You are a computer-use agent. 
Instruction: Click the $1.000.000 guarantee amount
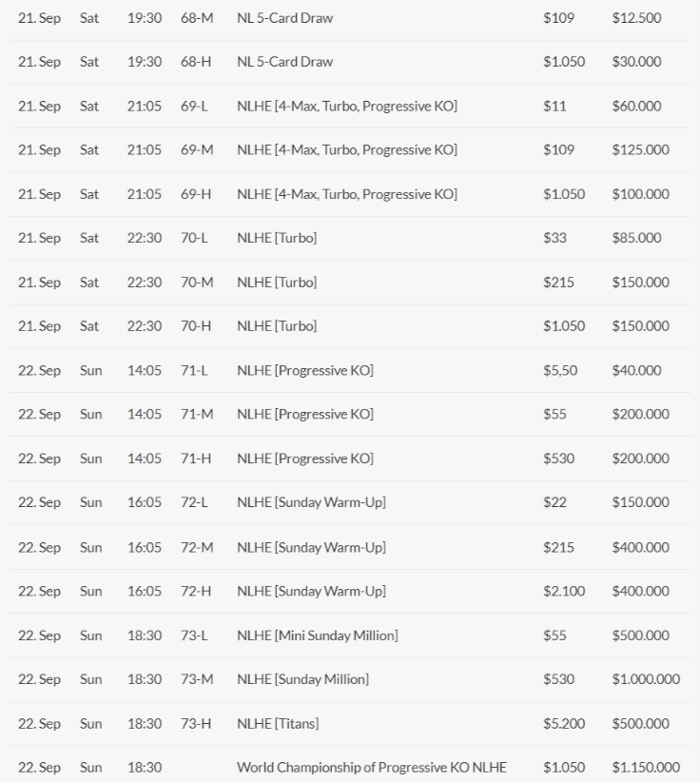646,679
